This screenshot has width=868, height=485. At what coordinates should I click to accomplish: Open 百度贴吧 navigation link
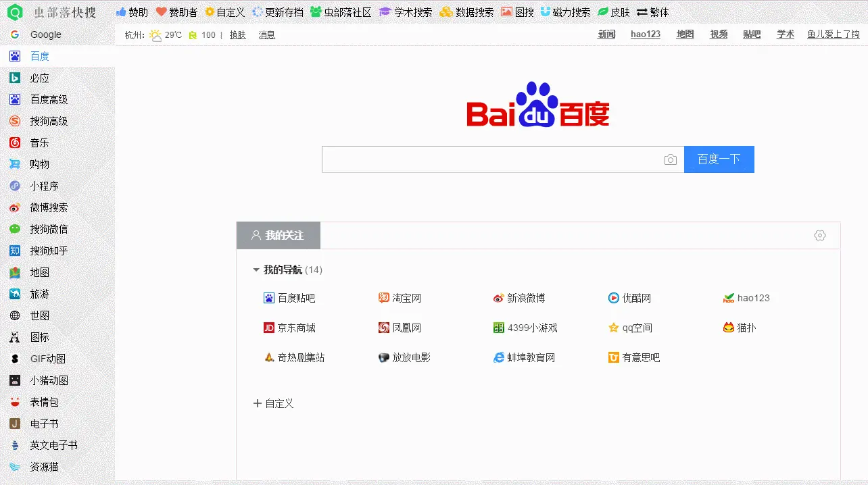point(289,298)
